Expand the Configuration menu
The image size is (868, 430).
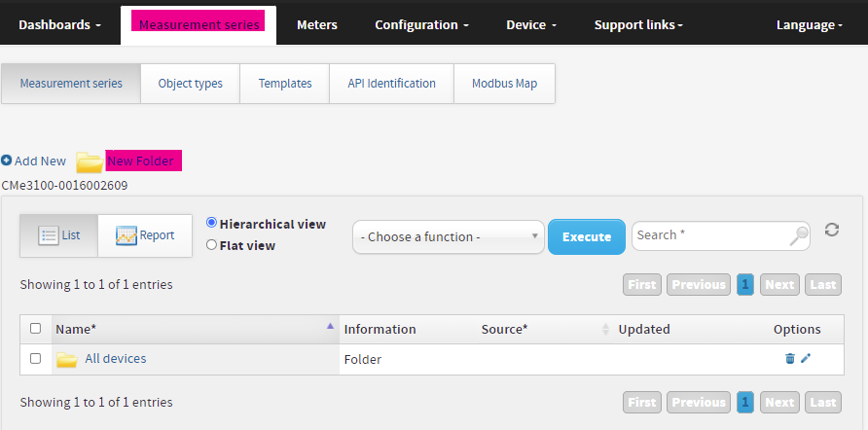point(421,25)
